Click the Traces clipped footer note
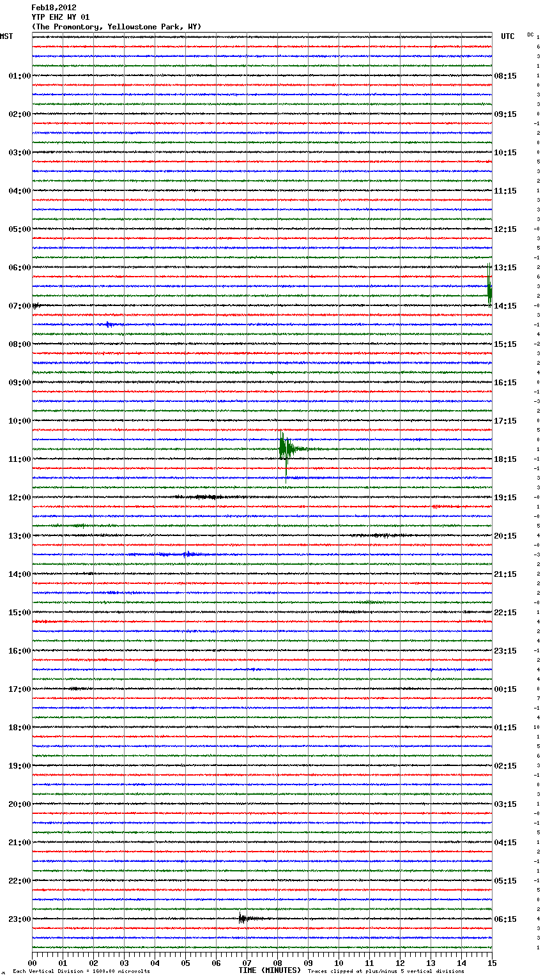The width and height of the screenshot is (543, 980). pos(386,972)
